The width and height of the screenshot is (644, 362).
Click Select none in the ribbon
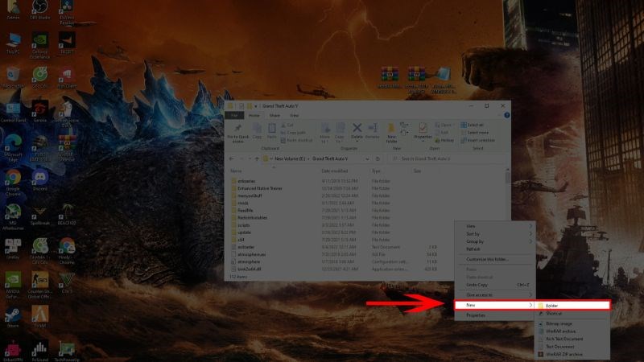[x=475, y=133]
